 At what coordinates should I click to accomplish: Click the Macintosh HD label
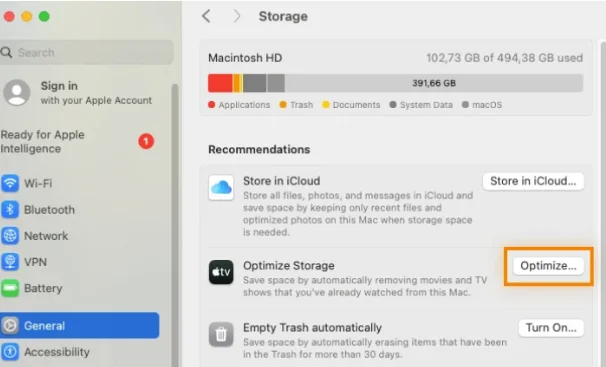click(245, 58)
